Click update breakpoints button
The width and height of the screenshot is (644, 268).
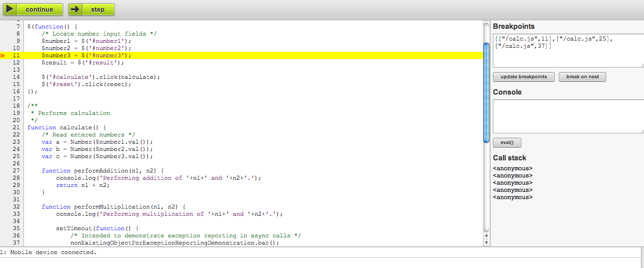(x=524, y=77)
